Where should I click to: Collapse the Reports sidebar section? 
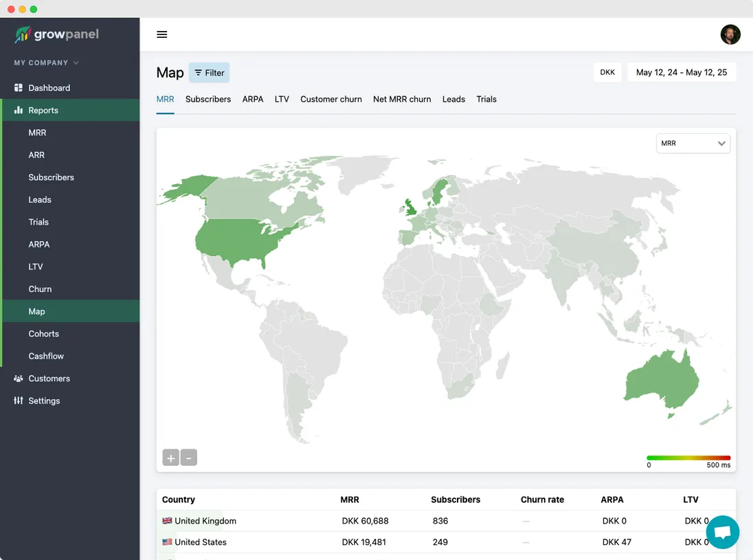pos(43,110)
